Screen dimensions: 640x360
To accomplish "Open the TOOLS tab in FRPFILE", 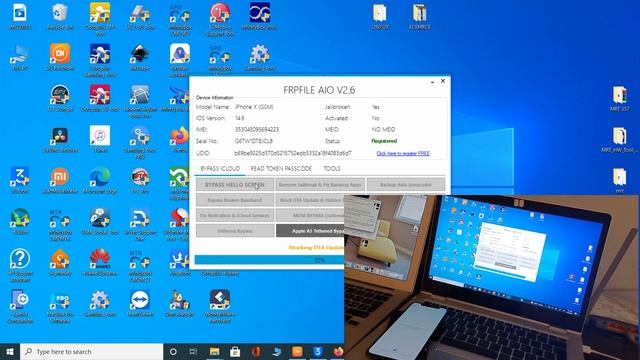I will pyautogui.click(x=332, y=169).
